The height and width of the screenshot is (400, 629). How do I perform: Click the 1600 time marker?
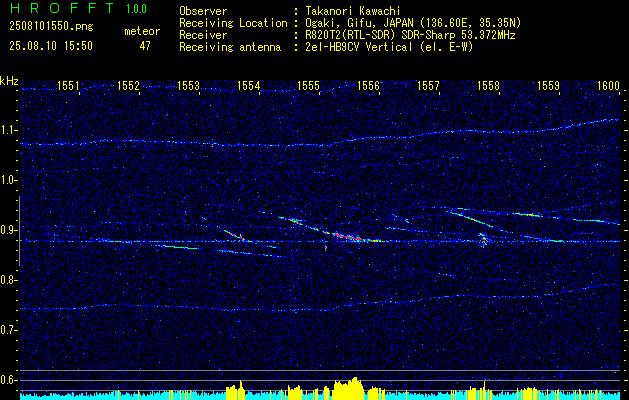[x=609, y=85]
